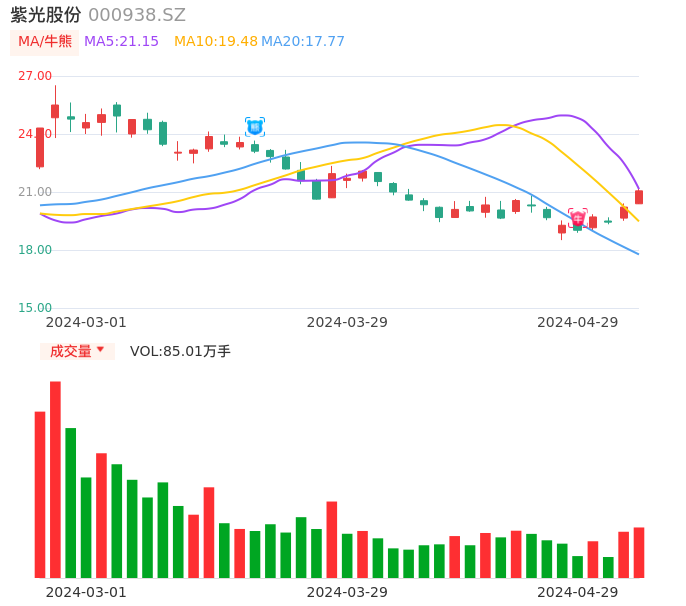This screenshot has width=686, height=606.
Task: Click the MA5:21.15 legend label
Action: click(121, 41)
